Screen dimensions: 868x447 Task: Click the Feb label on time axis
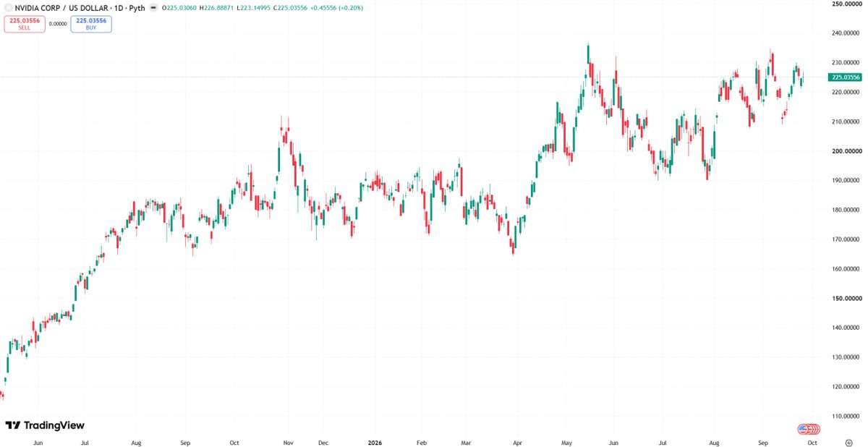(x=422, y=441)
